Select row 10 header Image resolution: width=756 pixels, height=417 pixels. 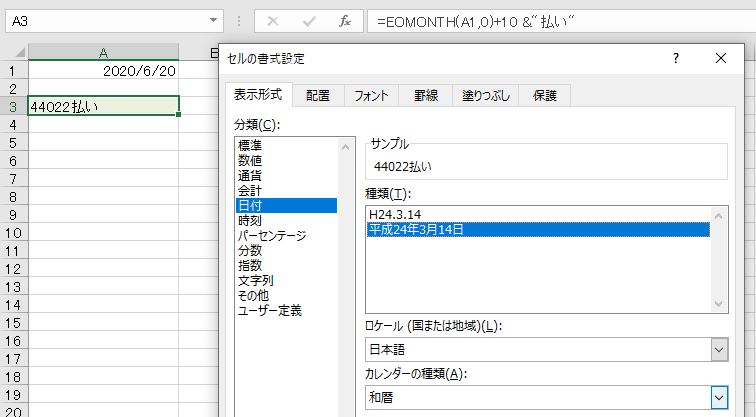pyautogui.click(x=13, y=233)
